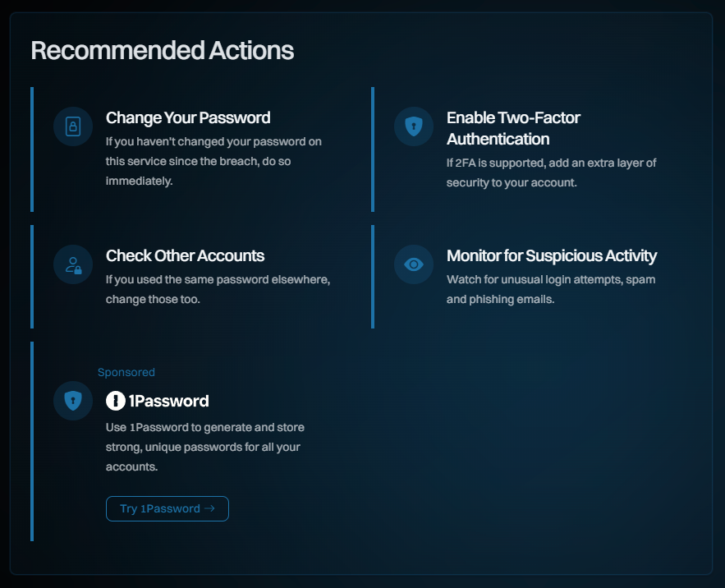Click the 2FA supported description text
725x588 pixels.
click(551, 172)
